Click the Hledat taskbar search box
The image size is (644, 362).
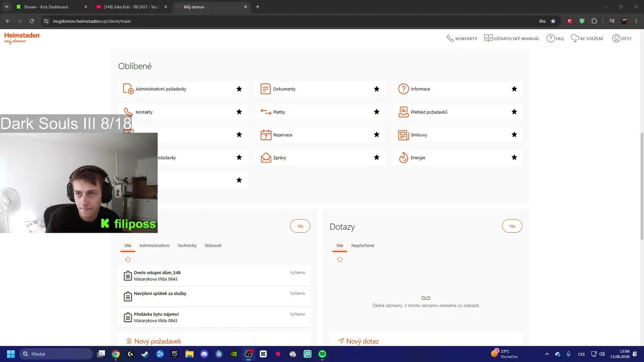click(56, 354)
